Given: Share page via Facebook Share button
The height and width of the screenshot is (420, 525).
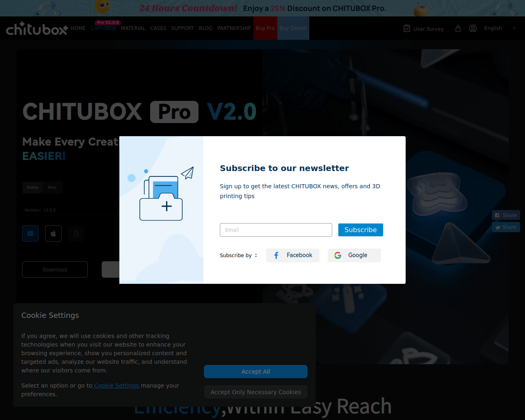Looking at the screenshot, I should pos(506,215).
